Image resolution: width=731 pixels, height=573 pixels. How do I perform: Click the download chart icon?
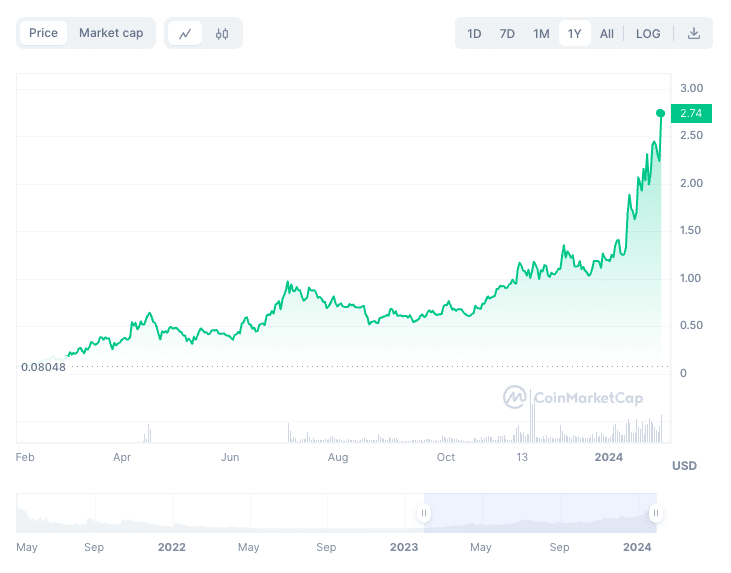click(694, 33)
